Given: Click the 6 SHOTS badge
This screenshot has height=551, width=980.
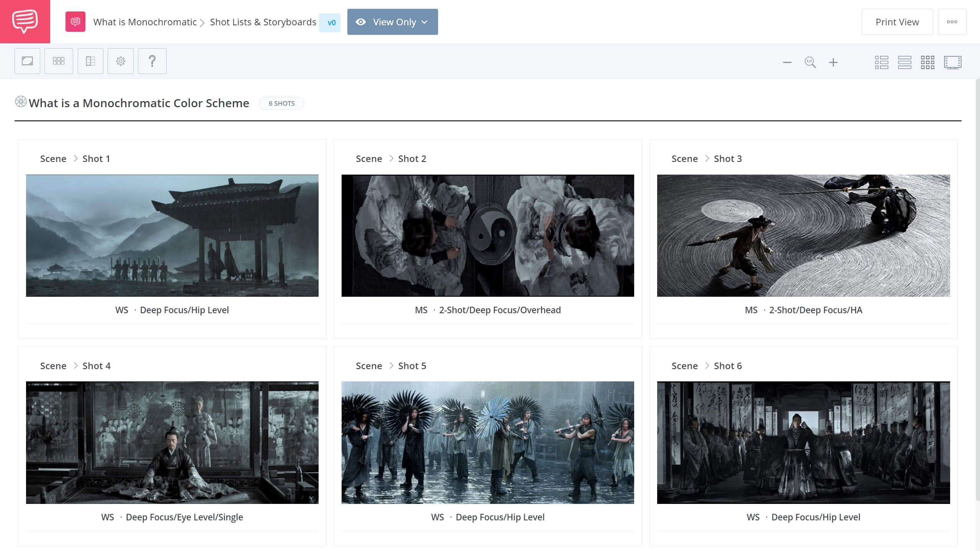Looking at the screenshot, I should pos(281,103).
